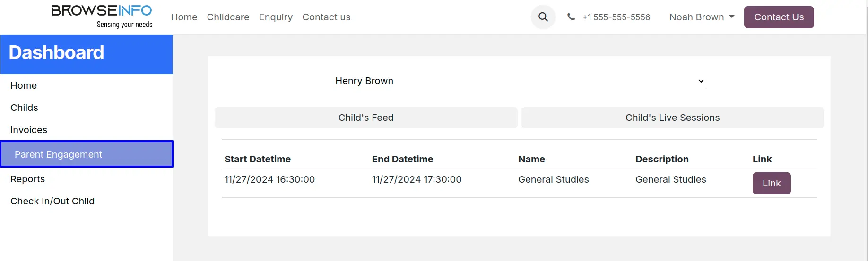
Task: Open the Enquiry navigation link
Action: pos(276,17)
